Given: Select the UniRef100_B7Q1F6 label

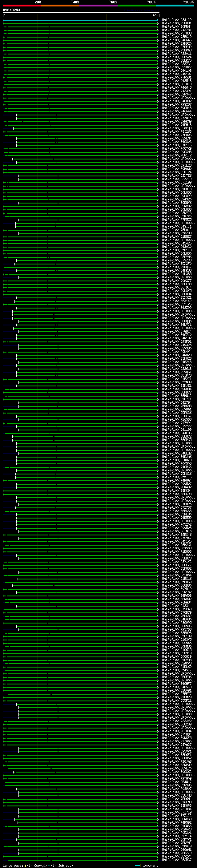Looking at the screenshot, I should pos(176,145).
